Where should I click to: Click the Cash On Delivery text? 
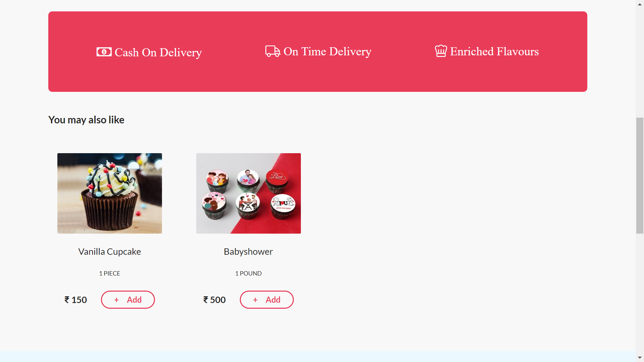(158, 53)
